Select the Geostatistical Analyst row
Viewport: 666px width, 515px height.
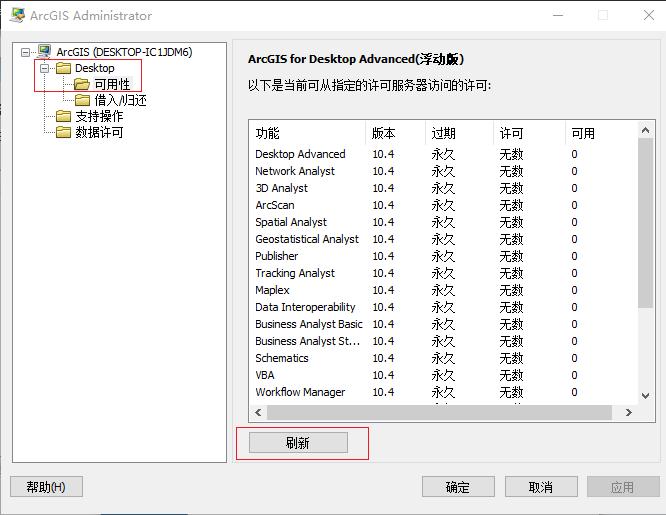pyautogui.click(x=443, y=239)
